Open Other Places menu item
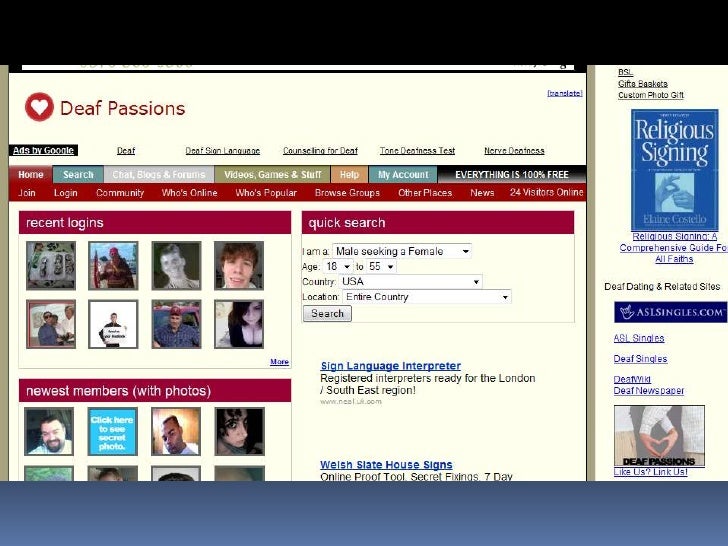 pyautogui.click(x=425, y=193)
